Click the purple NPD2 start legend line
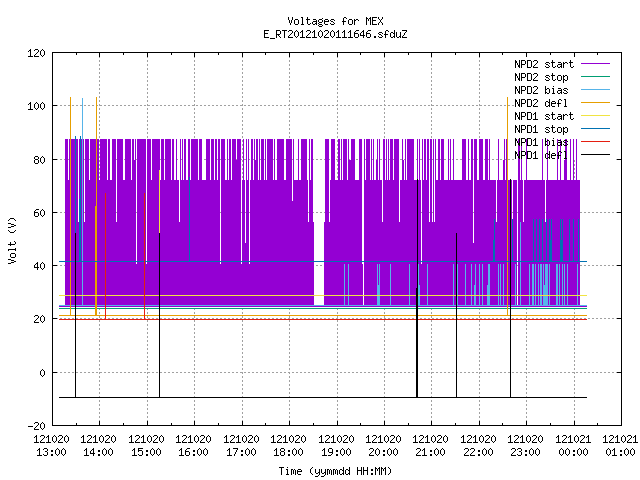Viewport: 640px width, 480px height. (x=595, y=64)
